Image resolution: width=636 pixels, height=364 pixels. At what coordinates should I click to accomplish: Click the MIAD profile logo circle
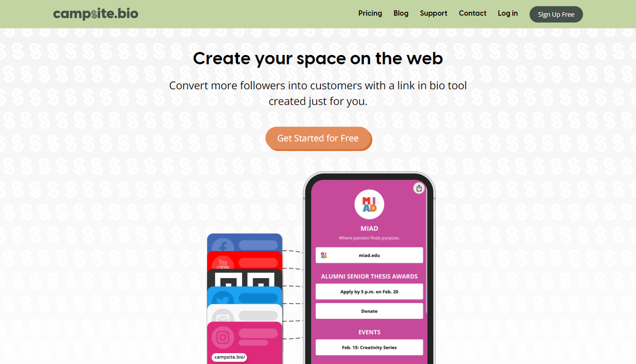(369, 204)
